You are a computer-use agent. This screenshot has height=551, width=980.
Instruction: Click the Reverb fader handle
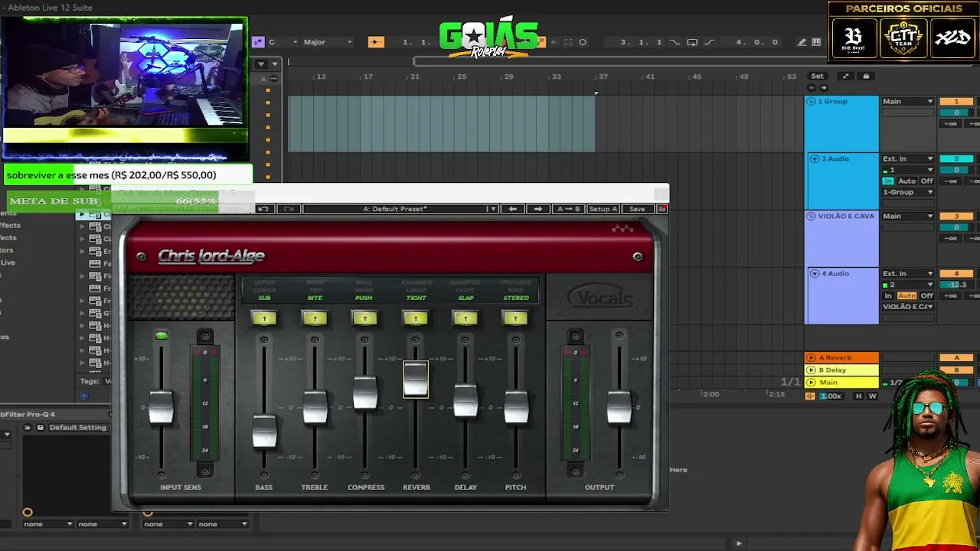pos(416,380)
